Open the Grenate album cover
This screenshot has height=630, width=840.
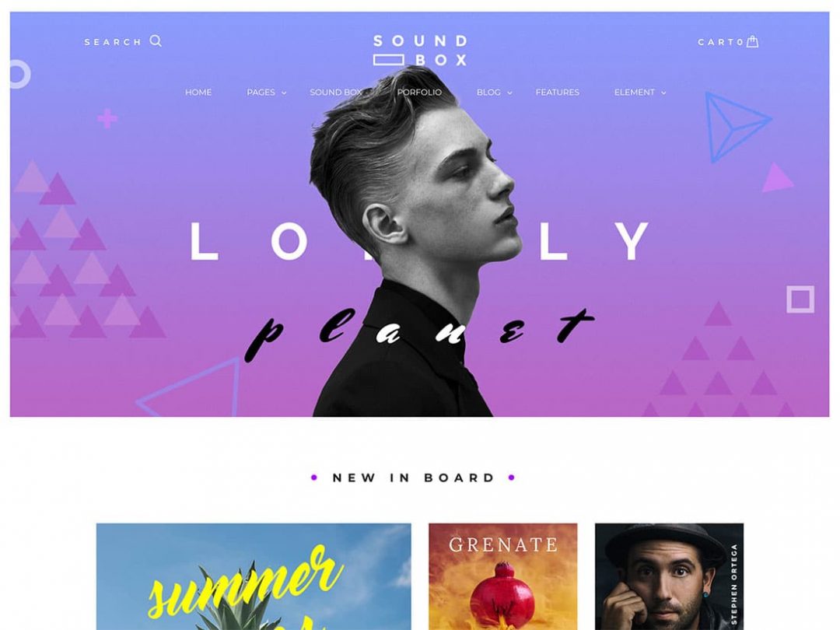coord(503,576)
